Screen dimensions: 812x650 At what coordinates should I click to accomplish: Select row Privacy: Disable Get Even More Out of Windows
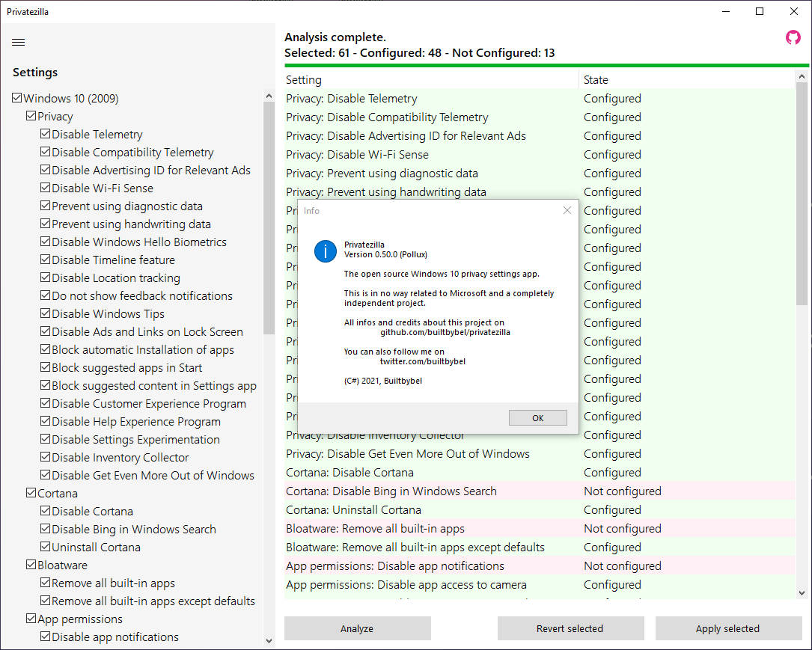pyautogui.click(x=540, y=454)
